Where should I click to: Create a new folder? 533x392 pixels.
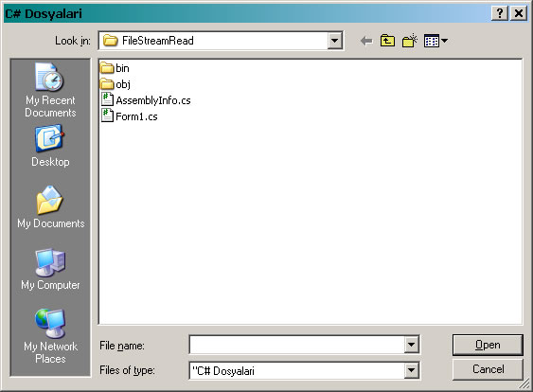(410, 41)
